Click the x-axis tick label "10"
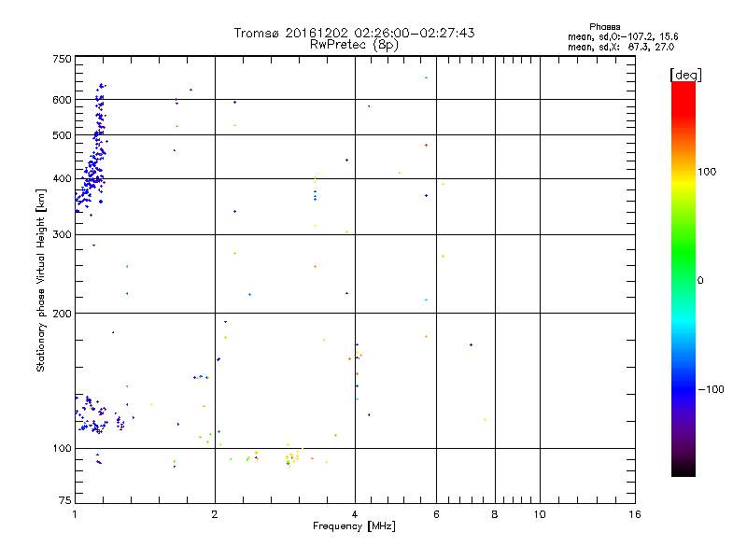 [540, 514]
